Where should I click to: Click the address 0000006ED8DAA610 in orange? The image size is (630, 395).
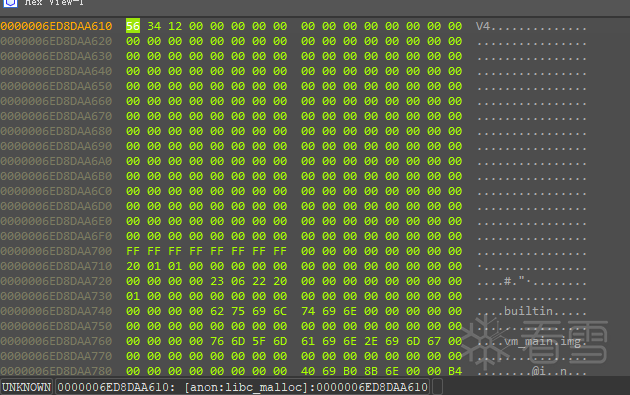(x=56, y=26)
